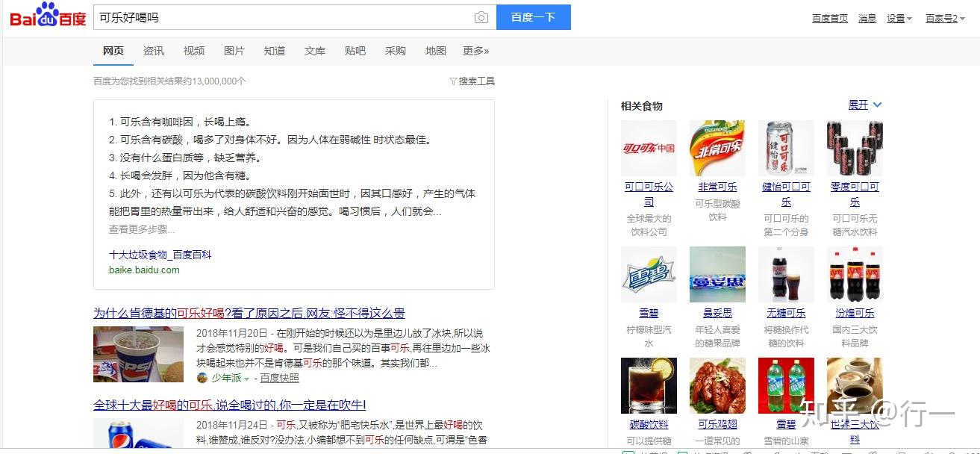The image size is (980, 454).
Task: Open the 曼妥思 candy thumbnail
Action: [x=717, y=274]
